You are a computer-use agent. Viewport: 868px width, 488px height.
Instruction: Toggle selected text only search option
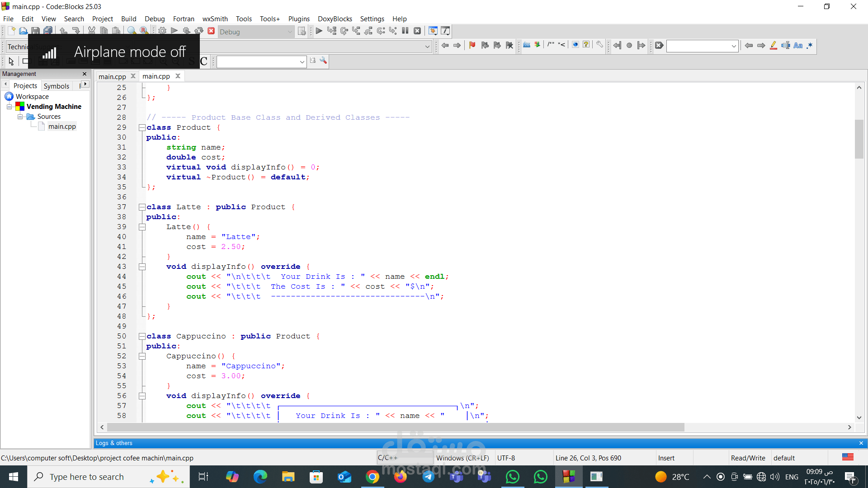[786, 45]
